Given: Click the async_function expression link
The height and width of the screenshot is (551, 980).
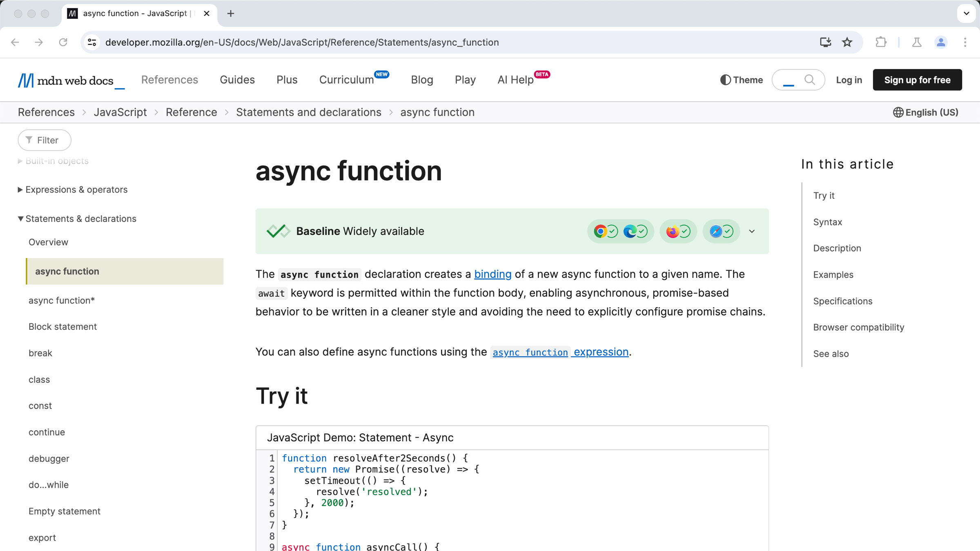Looking at the screenshot, I should point(559,352).
